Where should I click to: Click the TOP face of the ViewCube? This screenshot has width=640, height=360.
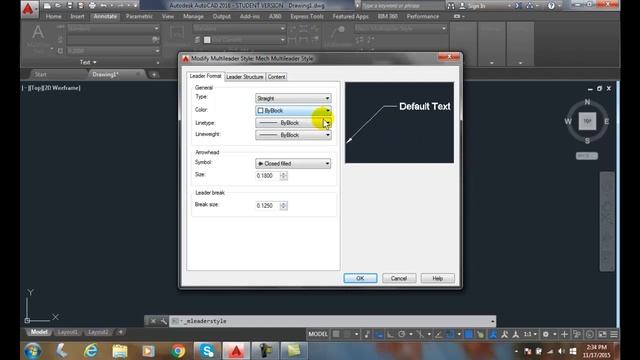point(587,121)
